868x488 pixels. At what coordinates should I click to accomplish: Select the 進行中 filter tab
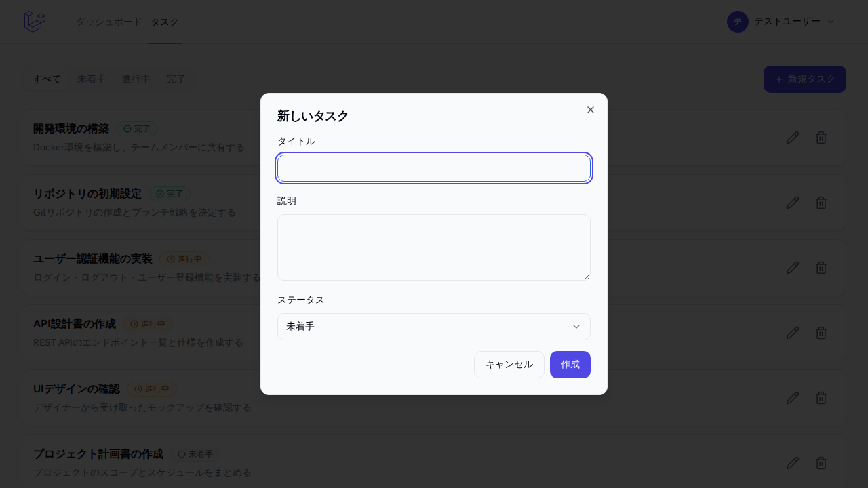[136, 79]
